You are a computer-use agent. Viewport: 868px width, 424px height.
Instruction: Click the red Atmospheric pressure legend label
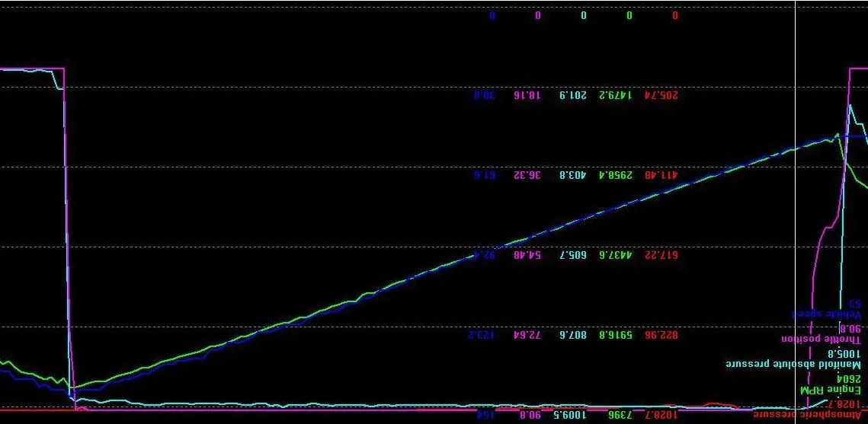click(807, 415)
